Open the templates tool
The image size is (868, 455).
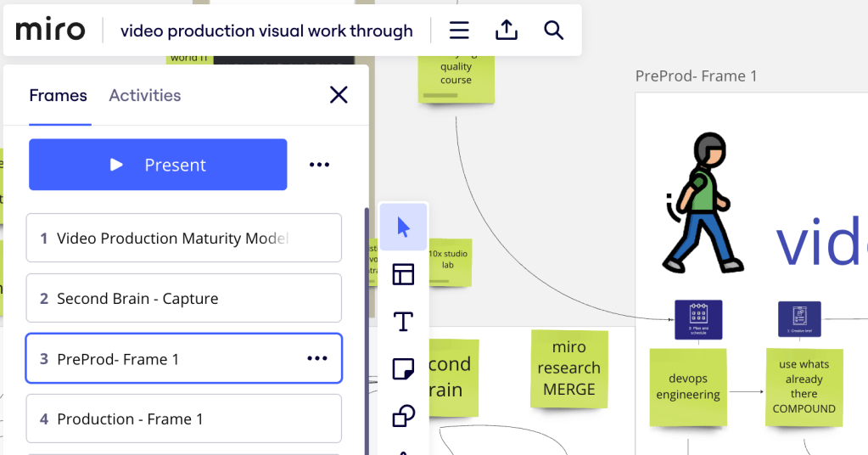coord(404,274)
